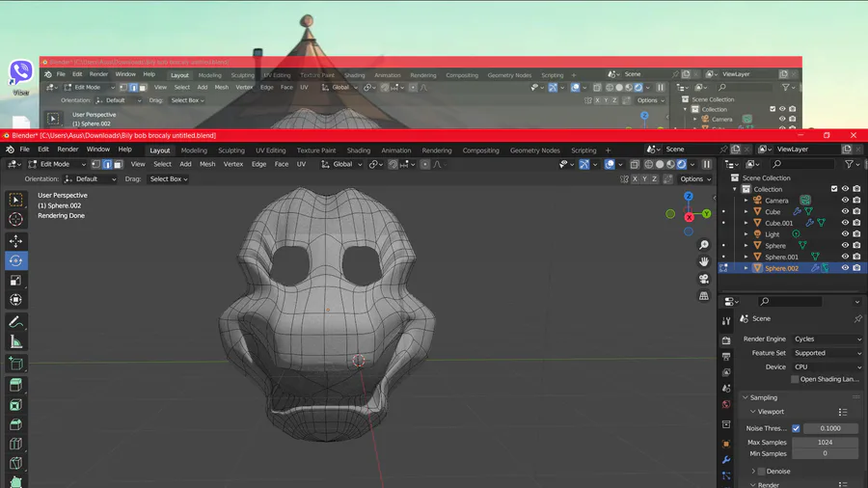Screen dimensions: 868x488
Task: Toggle X axis mirror button
Action: [x=635, y=178]
